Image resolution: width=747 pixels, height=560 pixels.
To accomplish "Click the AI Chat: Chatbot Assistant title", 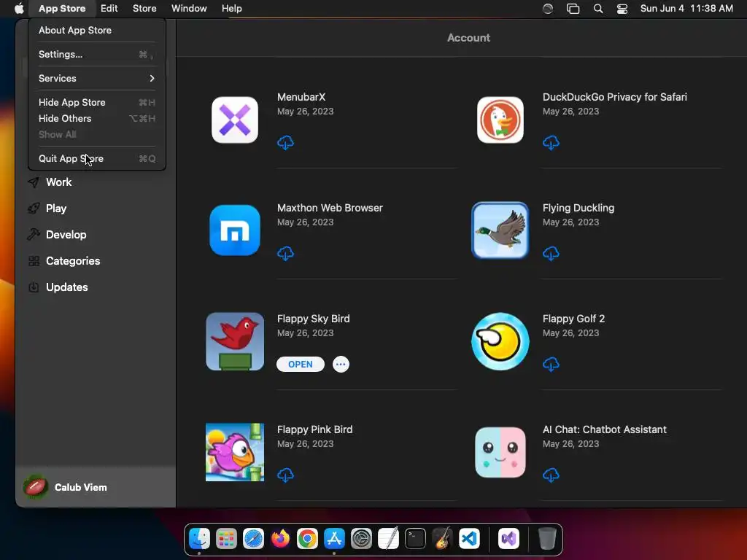I will (x=605, y=429).
